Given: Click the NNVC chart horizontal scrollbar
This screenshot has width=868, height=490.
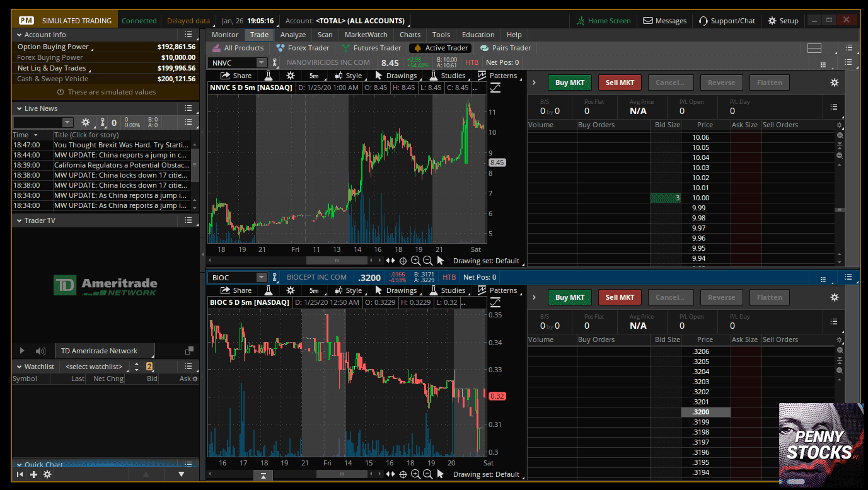Looking at the screenshot, I should (337, 260).
